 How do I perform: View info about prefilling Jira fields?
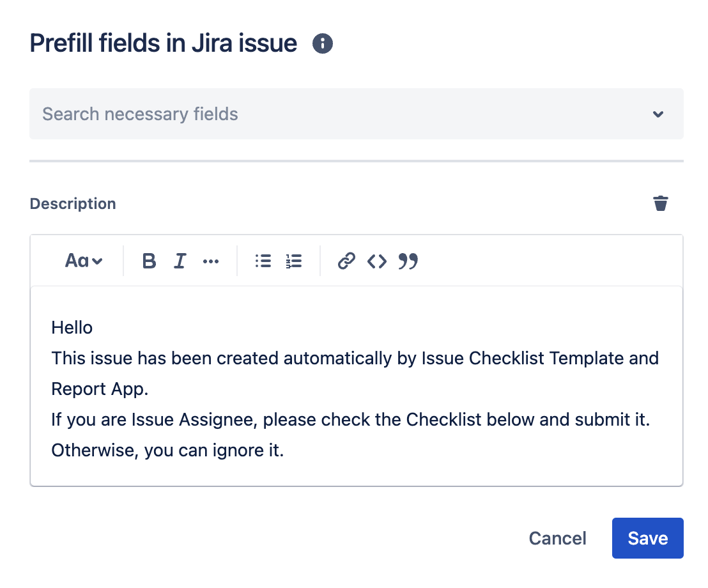[x=323, y=43]
